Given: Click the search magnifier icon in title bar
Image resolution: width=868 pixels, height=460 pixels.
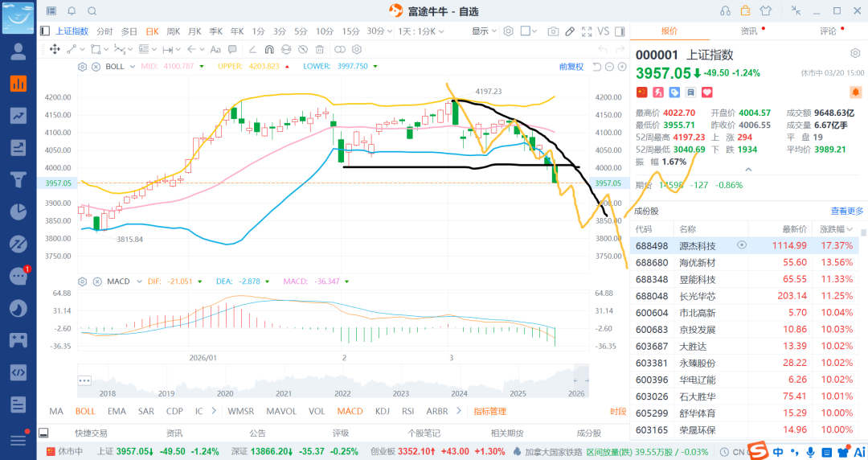Looking at the screenshot, I should point(92,11).
